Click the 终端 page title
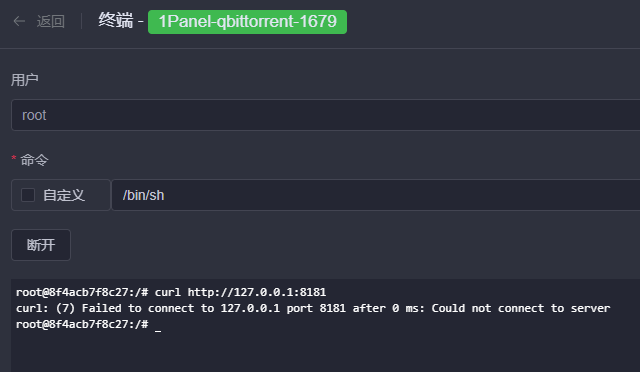The image size is (640, 372). (116, 20)
